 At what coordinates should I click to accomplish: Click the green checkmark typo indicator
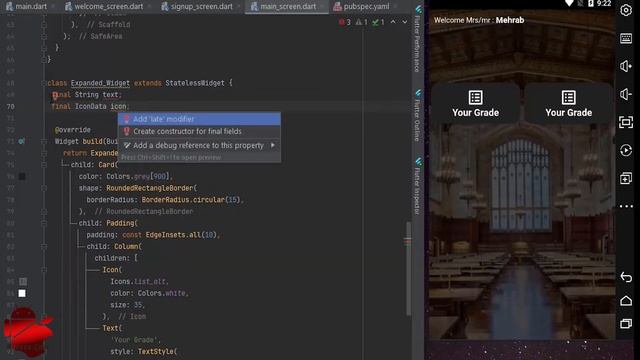pyautogui.click(x=378, y=22)
